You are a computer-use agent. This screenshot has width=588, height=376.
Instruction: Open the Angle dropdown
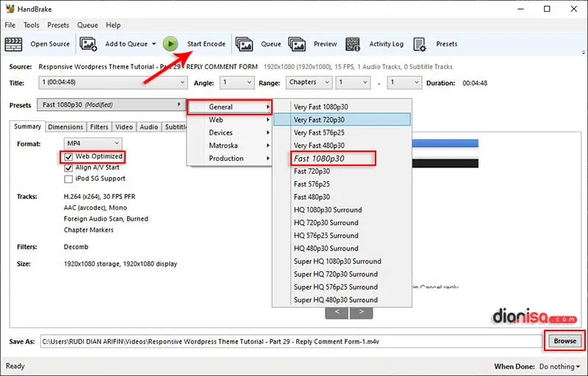pos(237,82)
